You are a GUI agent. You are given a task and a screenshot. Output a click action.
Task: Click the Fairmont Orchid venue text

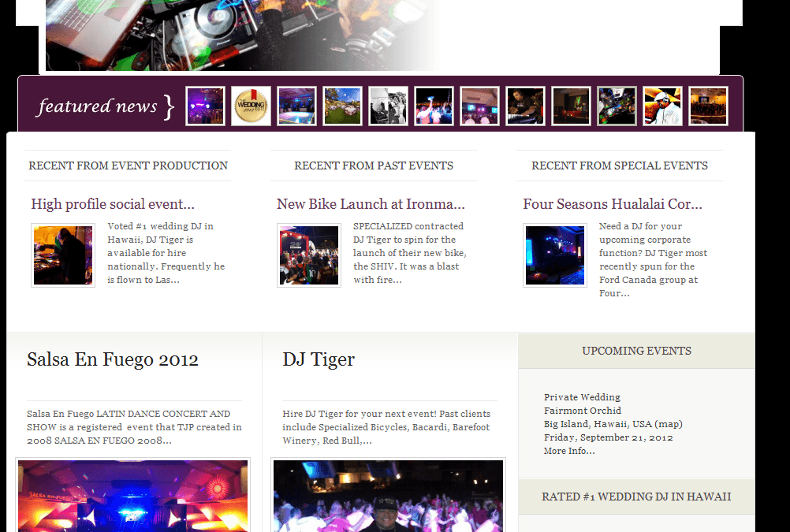coord(583,411)
